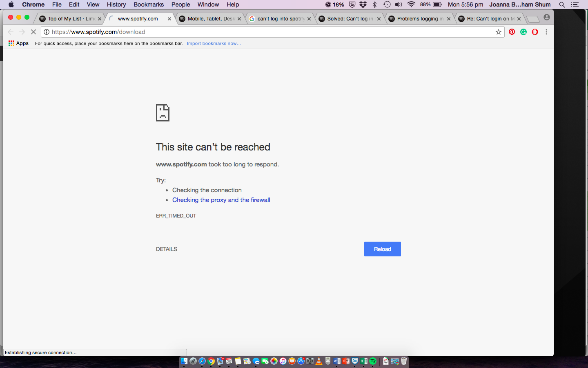Click the Chrome profile avatar icon
The width and height of the screenshot is (588, 368).
tap(547, 17)
